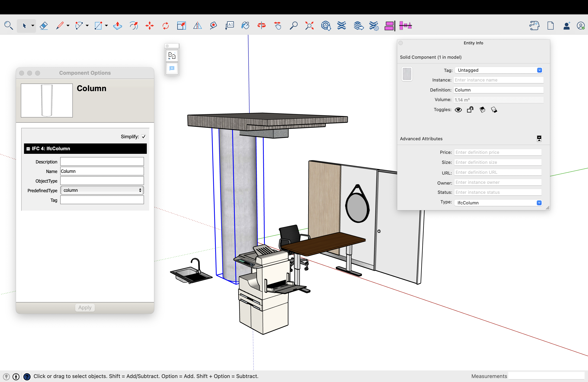Click the Zoom Extents tool

pos(309,26)
